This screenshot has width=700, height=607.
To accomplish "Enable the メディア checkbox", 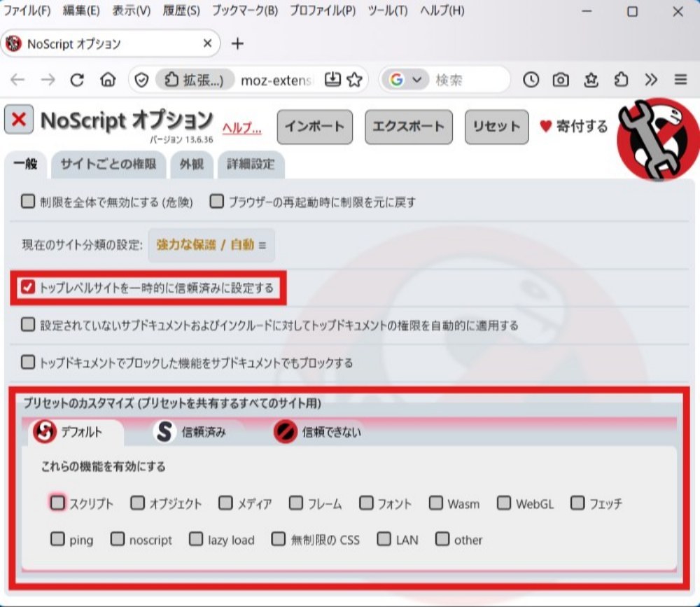I will tap(225, 503).
